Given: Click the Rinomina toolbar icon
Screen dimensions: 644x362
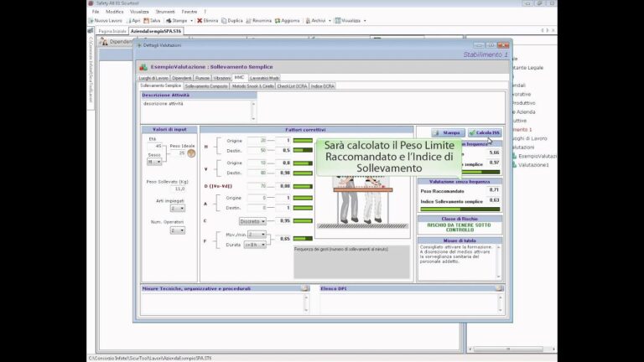Looking at the screenshot, I should pos(248,20).
